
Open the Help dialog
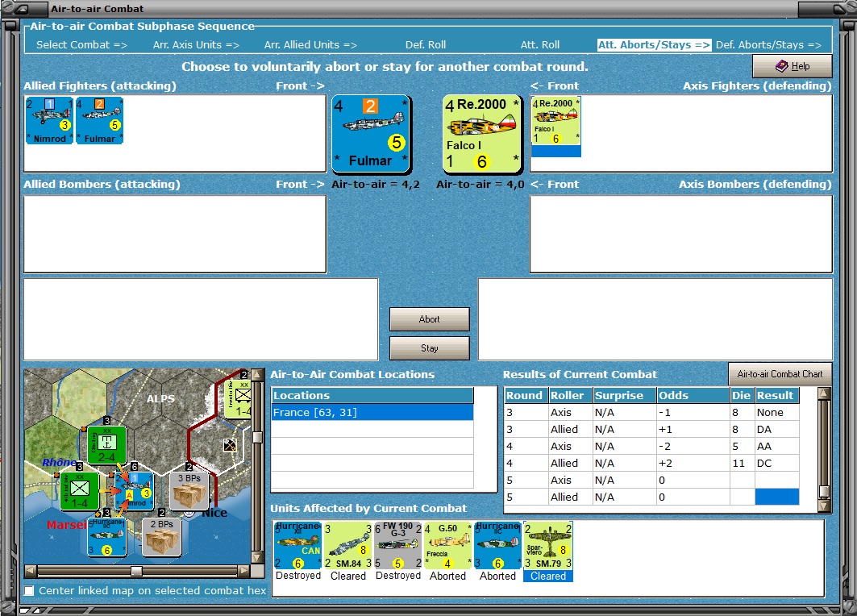[x=793, y=66]
